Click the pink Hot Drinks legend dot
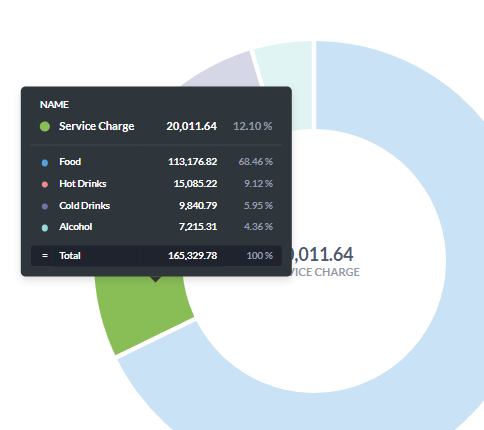Screen dimensions: 484x430 coord(45,184)
